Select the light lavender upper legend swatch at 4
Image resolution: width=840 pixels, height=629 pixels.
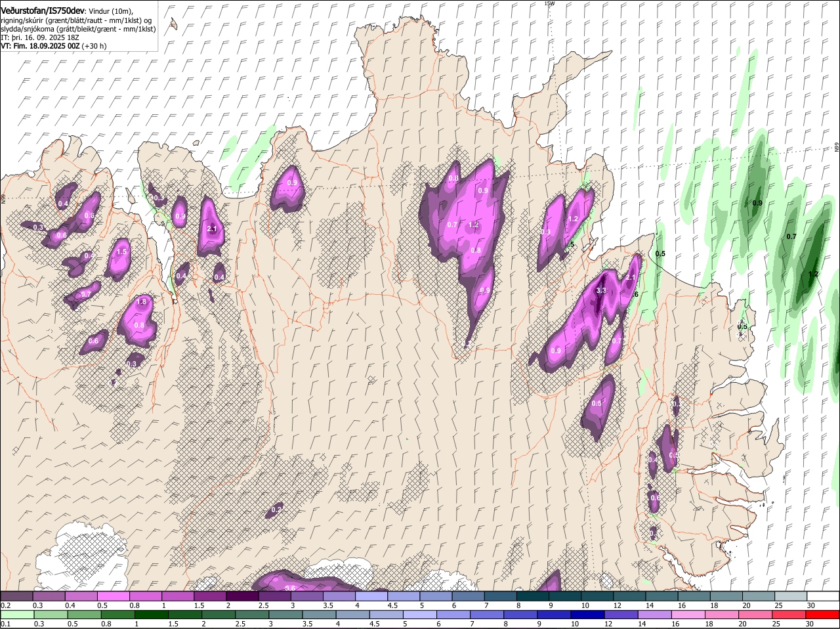pyautogui.click(x=371, y=596)
